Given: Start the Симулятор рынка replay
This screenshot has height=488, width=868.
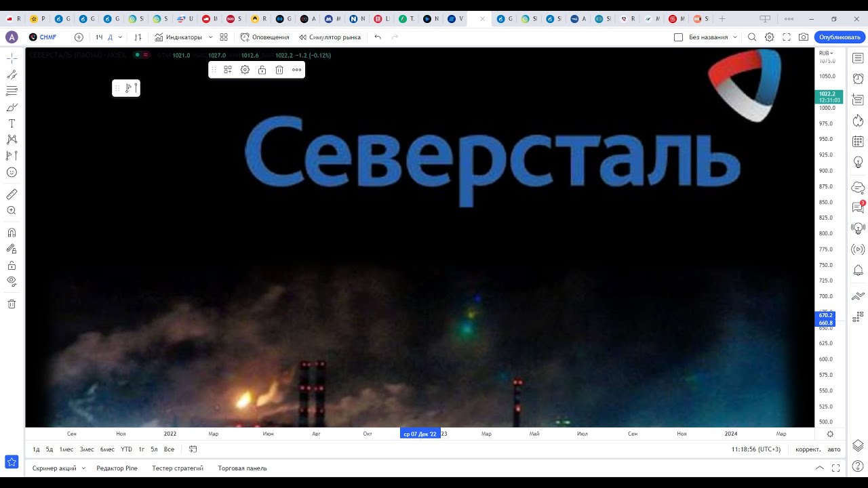Looking at the screenshot, I should tap(330, 37).
